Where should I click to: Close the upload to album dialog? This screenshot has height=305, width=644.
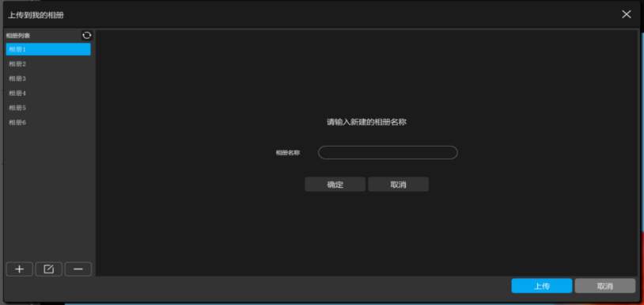pos(627,14)
